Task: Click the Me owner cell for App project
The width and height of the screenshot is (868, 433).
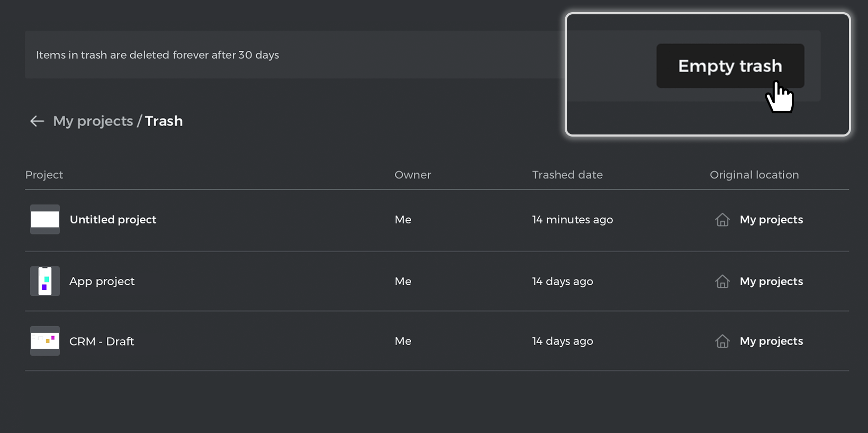Action: click(403, 282)
